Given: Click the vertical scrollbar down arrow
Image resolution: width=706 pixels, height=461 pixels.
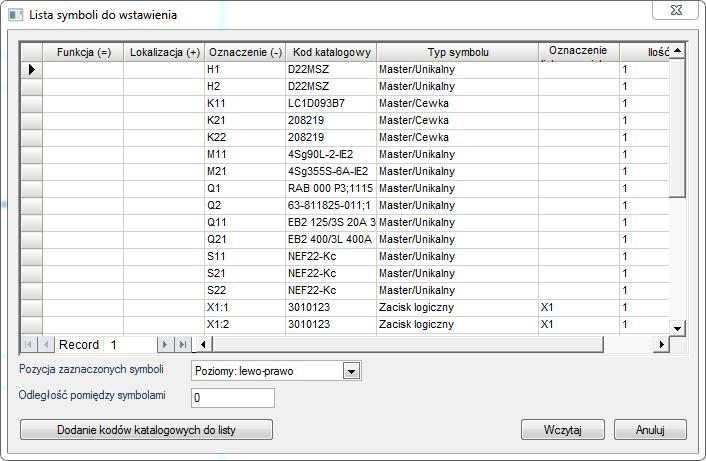Looking at the screenshot, I should tap(677, 328).
